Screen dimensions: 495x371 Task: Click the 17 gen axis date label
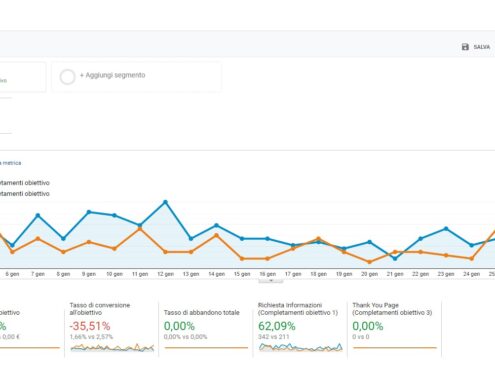click(293, 274)
